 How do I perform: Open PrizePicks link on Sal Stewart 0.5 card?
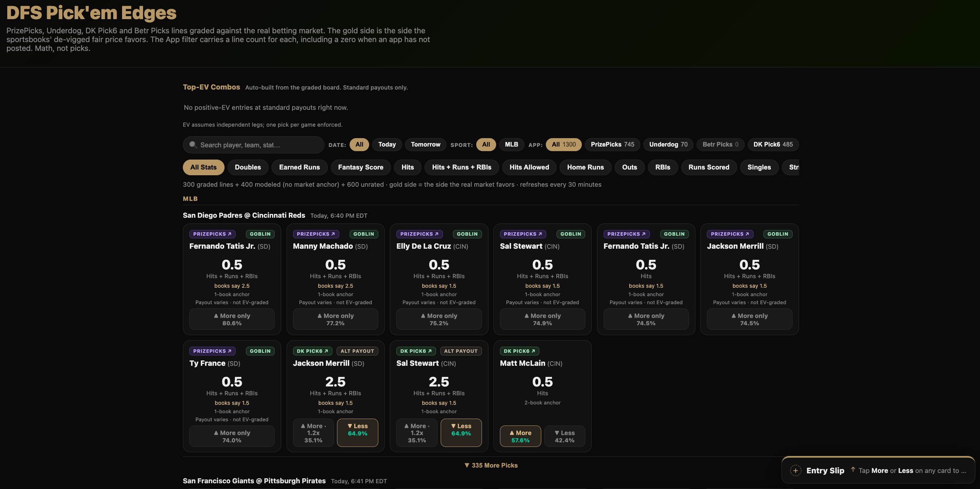[x=523, y=234]
